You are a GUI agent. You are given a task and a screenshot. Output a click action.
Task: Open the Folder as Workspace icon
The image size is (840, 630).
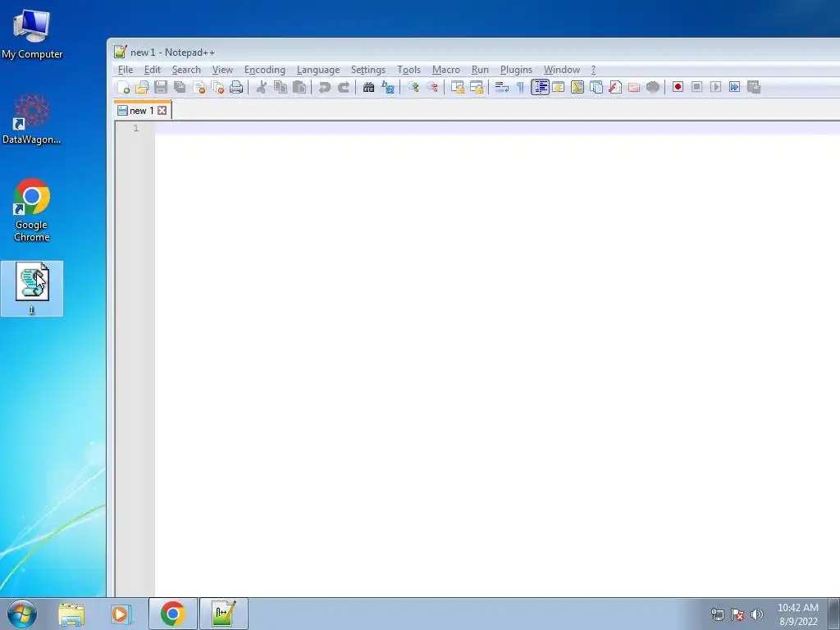click(x=634, y=87)
